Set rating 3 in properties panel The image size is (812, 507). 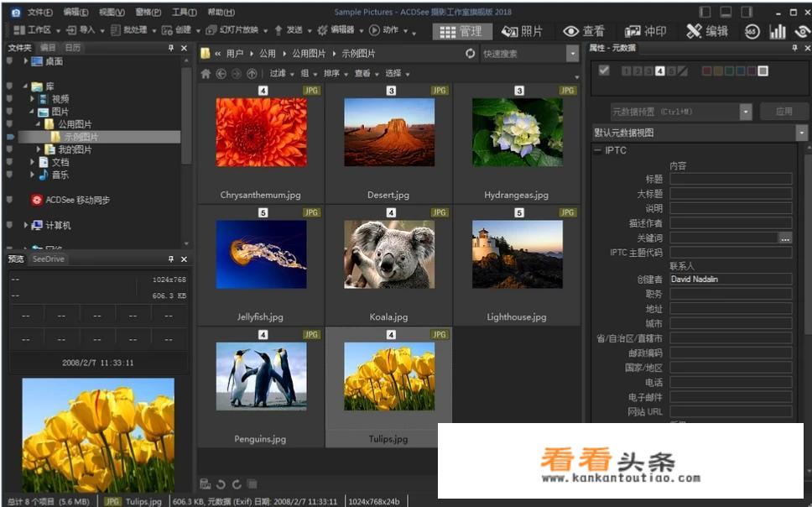point(648,71)
